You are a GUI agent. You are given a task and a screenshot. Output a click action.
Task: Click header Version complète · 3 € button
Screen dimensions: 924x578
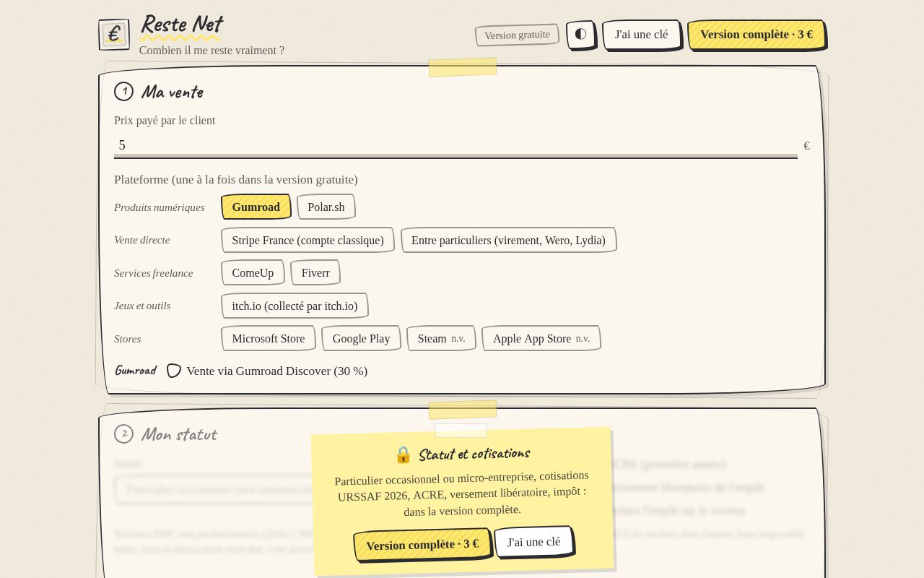(x=757, y=34)
